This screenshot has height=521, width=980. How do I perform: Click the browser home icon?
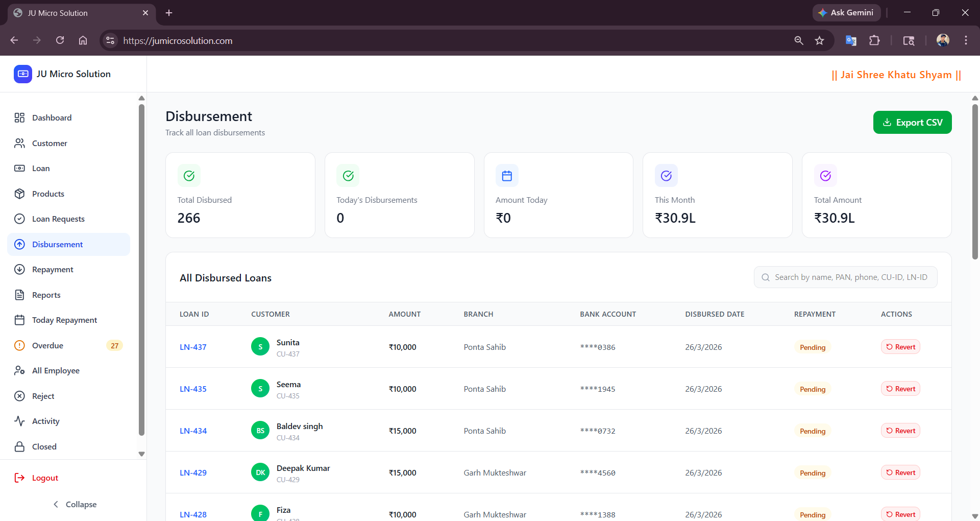pos(83,40)
